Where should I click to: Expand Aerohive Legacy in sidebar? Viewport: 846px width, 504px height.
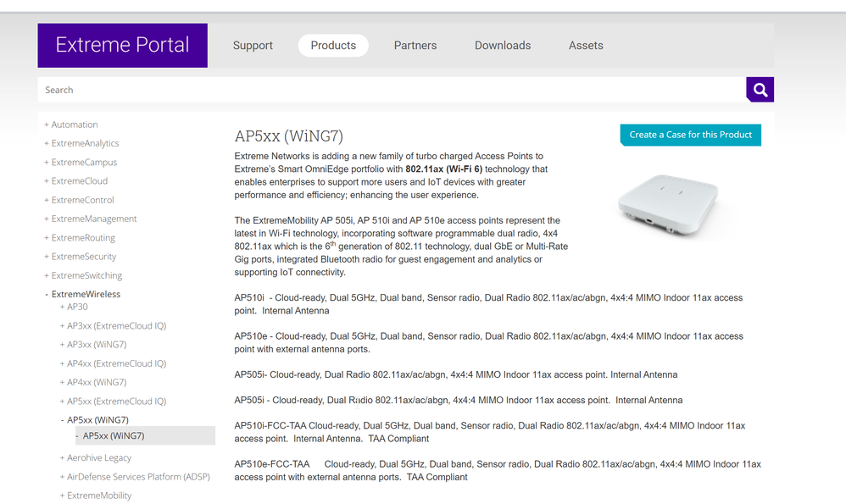pyautogui.click(x=96, y=457)
